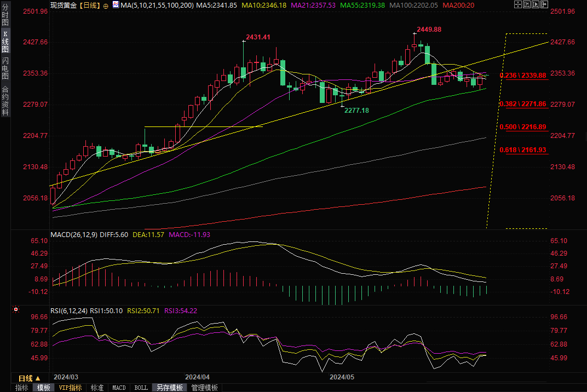Click the RSI(6,12,24) indicator label
Viewport: 587px width, 392px height.
[x=69, y=310]
